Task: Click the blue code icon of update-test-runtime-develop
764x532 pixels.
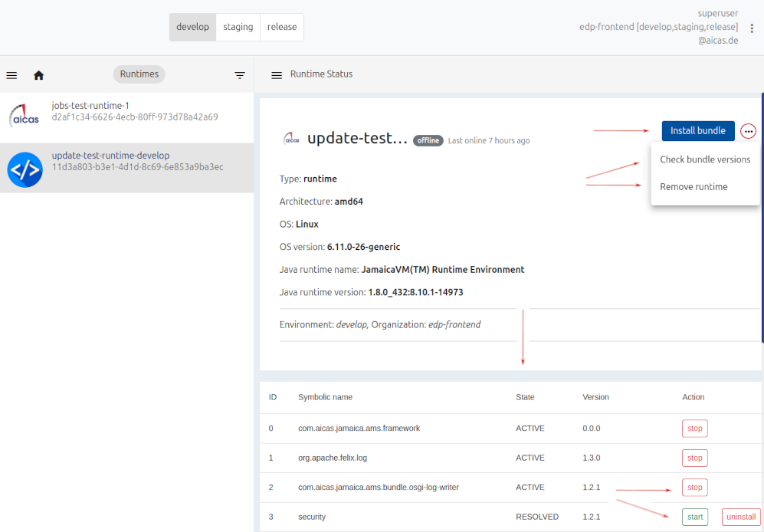Action: 25,169
